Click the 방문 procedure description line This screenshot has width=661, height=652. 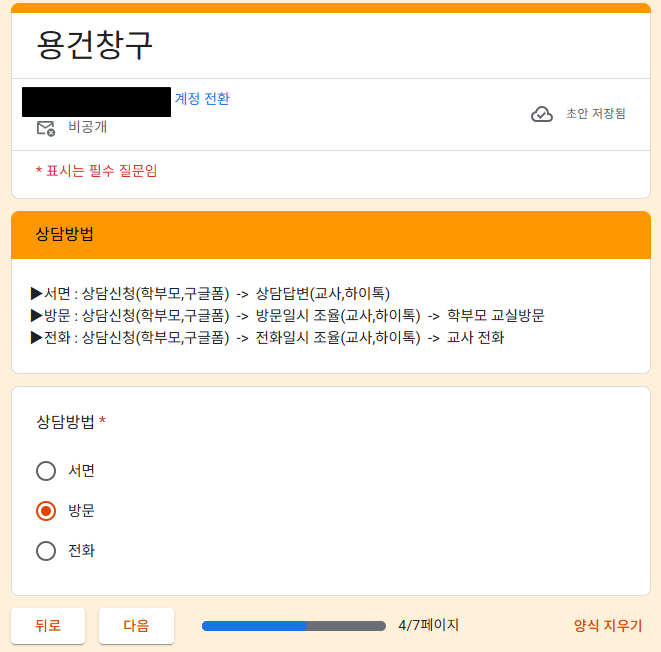point(288,316)
